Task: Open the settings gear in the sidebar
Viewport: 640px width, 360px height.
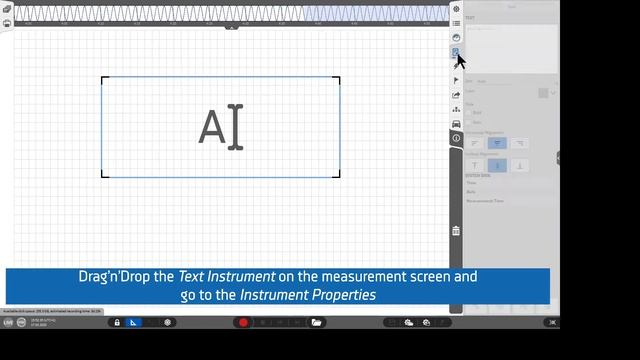Action: pos(456,9)
